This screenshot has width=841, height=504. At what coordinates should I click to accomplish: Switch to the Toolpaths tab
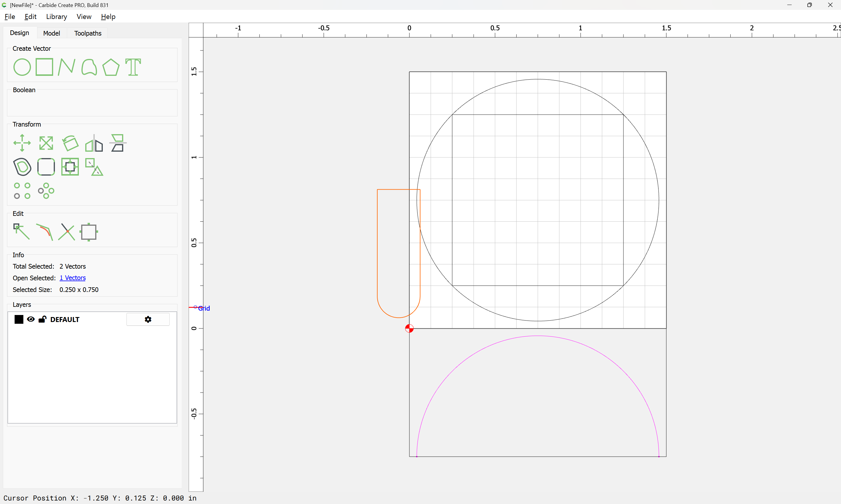click(88, 33)
